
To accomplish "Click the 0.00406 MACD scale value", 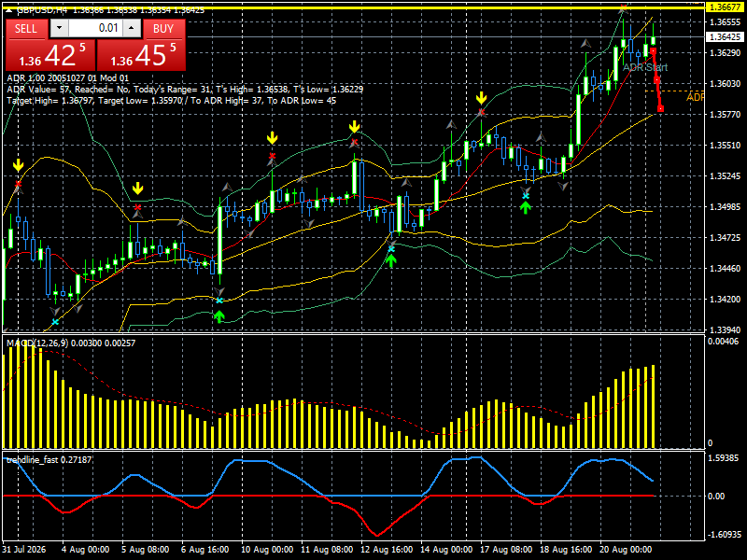I will [x=723, y=341].
